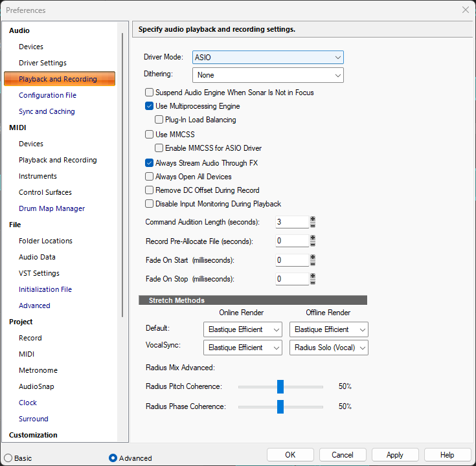Open File Advanced page

(34, 305)
